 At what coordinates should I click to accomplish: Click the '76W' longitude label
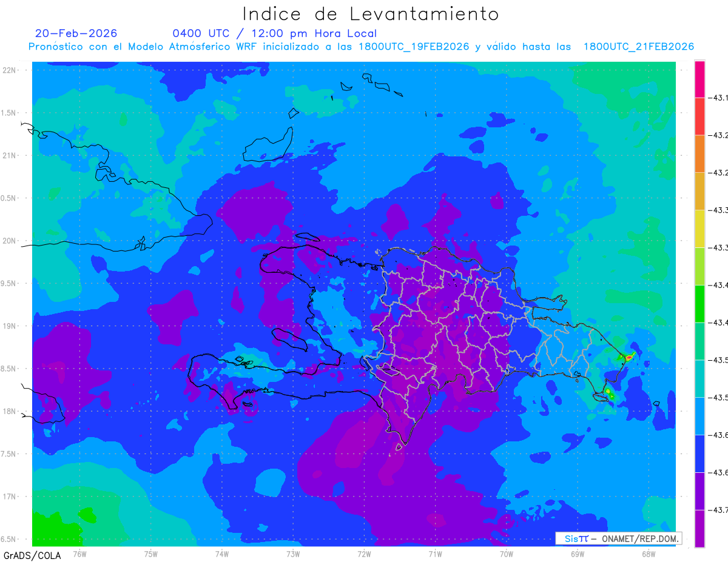(79, 554)
